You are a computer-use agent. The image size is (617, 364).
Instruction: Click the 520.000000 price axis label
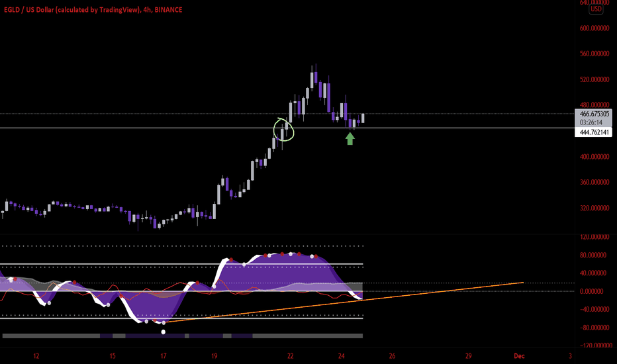tap(594, 79)
